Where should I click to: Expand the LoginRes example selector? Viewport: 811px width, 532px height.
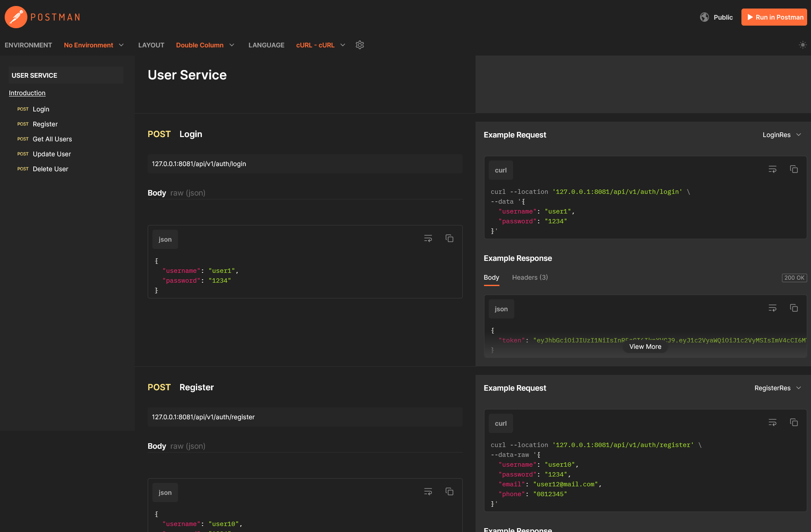[x=782, y=135]
